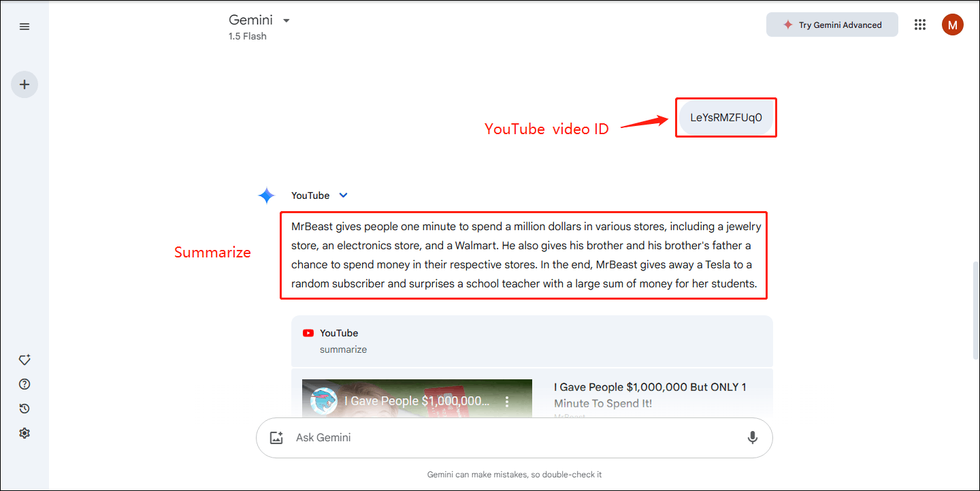Open the Help question mark icon
The height and width of the screenshot is (491, 980).
24,384
